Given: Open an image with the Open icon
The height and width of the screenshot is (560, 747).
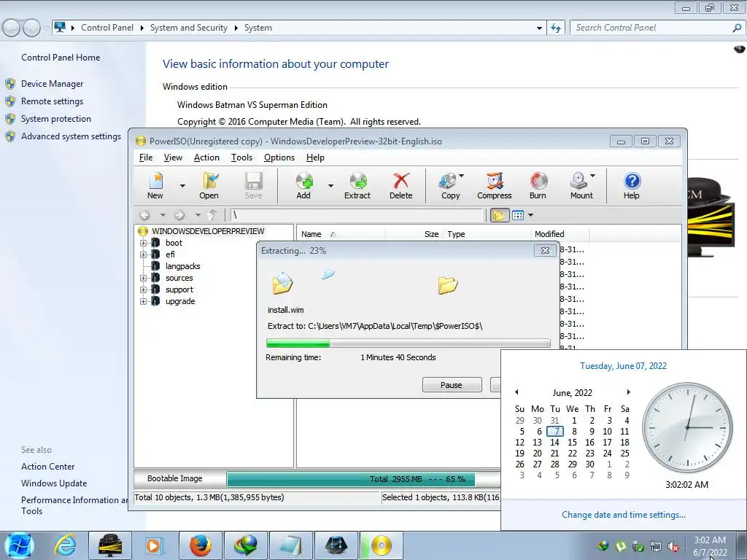Looking at the screenshot, I should coord(209,185).
